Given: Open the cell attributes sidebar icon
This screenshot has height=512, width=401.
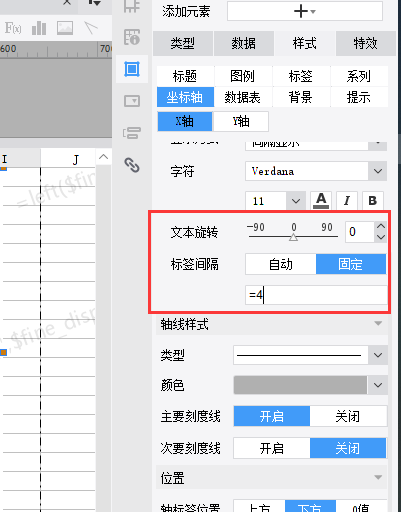Looking at the screenshot, I should point(132,37).
